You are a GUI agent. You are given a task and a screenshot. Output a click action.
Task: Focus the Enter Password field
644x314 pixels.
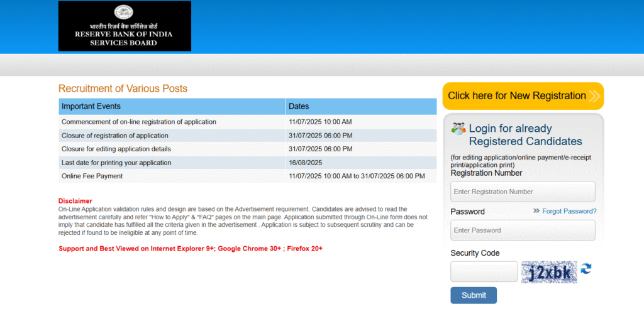[x=523, y=230]
